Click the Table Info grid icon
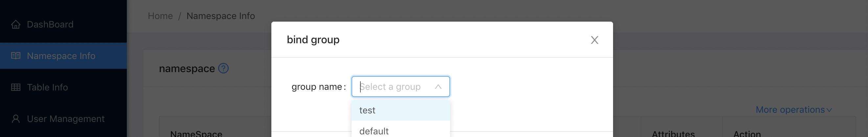868x137 pixels. (x=15, y=87)
